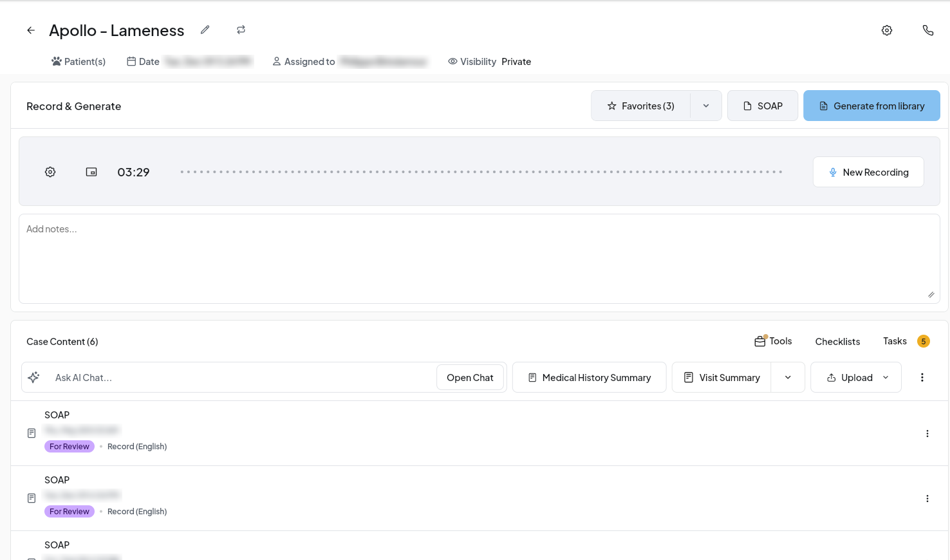The height and width of the screenshot is (560, 950).
Task: Click the Open Chat button
Action: coord(470,377)
